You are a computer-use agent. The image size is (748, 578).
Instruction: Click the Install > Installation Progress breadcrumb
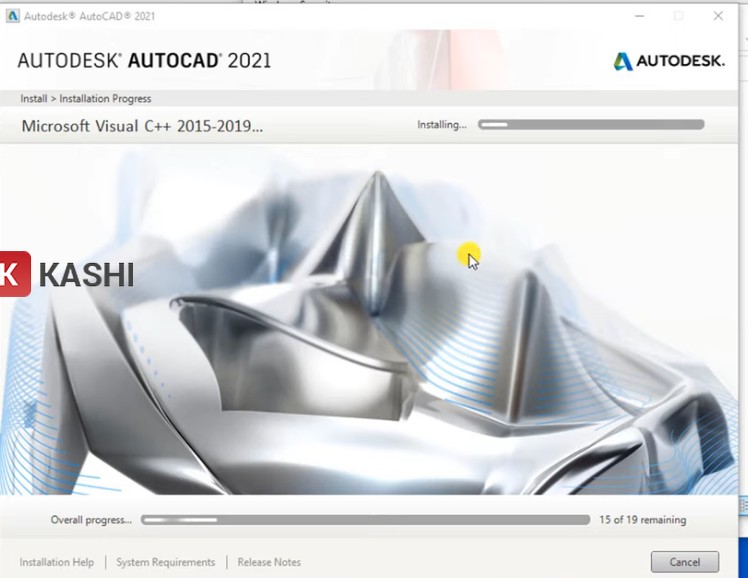click(86, 99)
